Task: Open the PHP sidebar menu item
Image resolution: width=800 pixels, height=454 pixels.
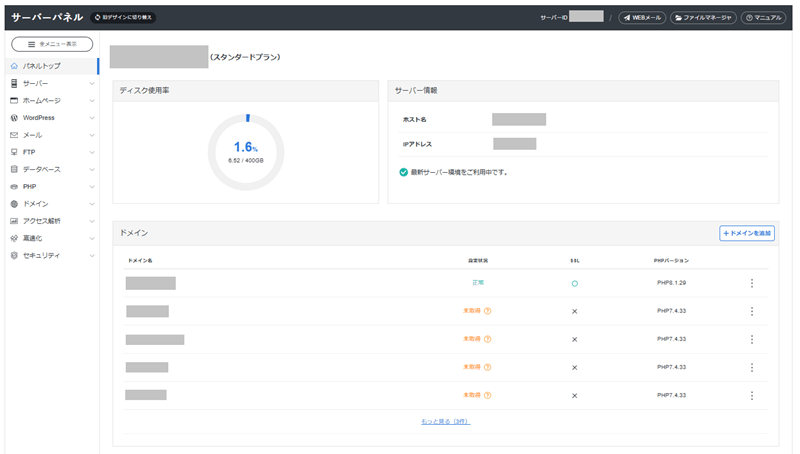Action: coord(30,186)
